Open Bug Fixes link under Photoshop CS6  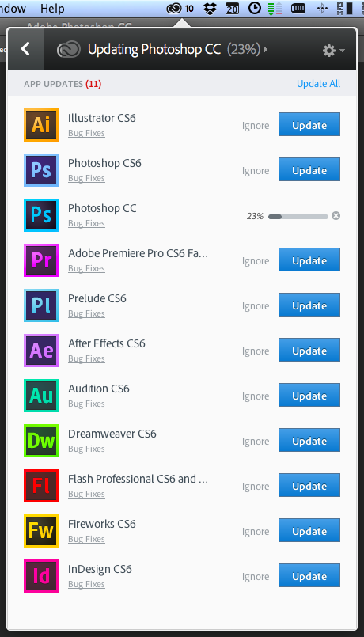[86, 178]
